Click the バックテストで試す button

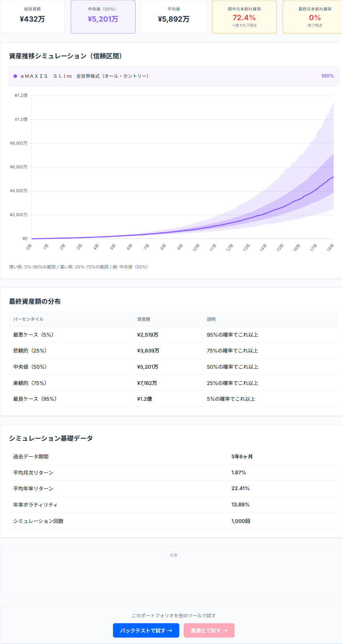point(146,630)
